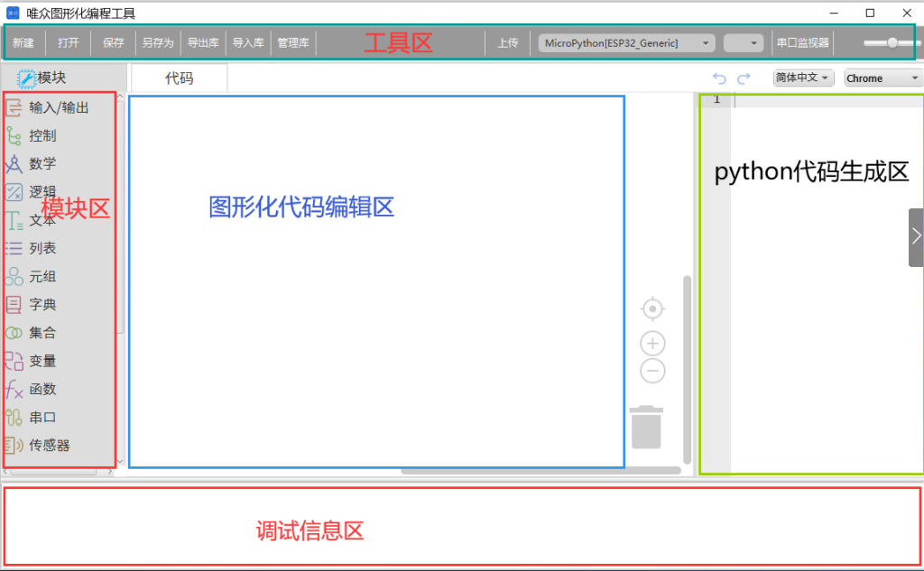Expand the right side panel arrow
Image resolution: width=924 pixels, height=571 pixels.
tap(916, 236)
